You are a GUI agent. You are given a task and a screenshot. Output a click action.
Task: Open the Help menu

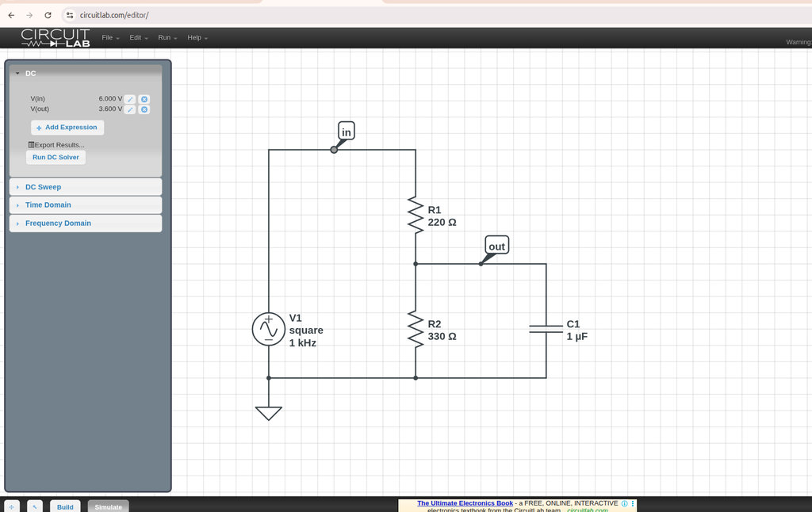(197, 38)
